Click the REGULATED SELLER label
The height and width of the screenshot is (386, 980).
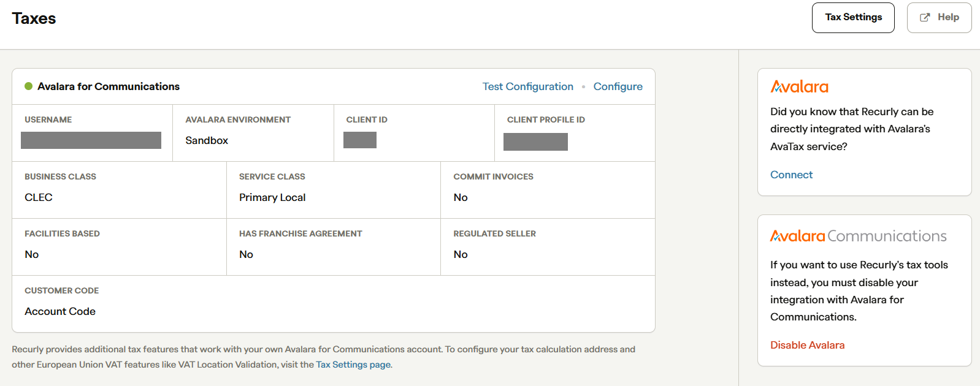[494, 233]
